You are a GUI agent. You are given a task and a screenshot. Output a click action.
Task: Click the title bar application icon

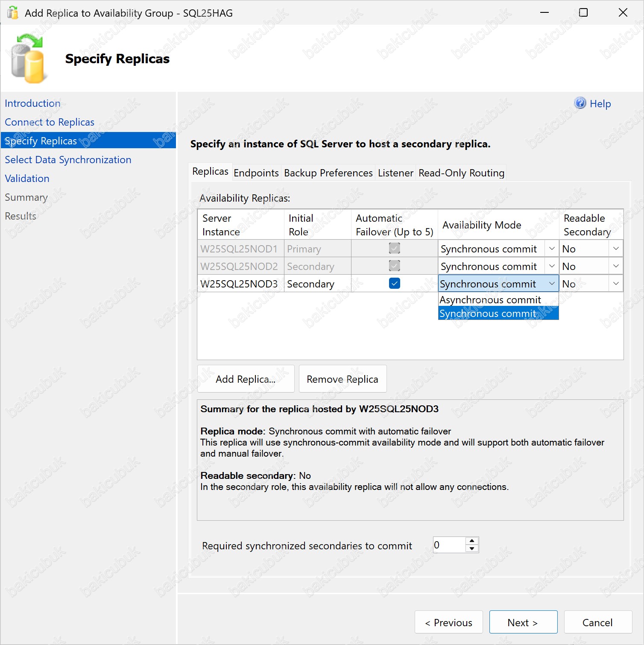tap(13, 13)
